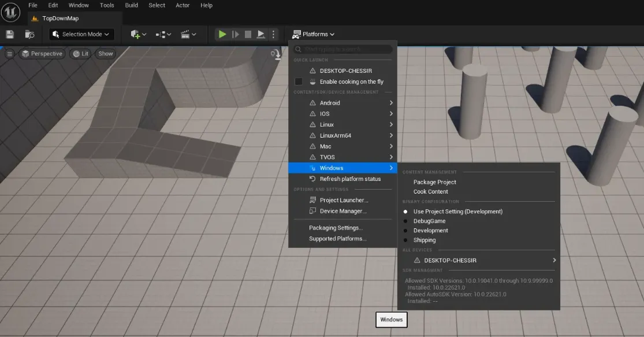The width and height of the screenshot is (644, 337).
Task: Click the Refresh platform status icon
Action: [312, 179]
